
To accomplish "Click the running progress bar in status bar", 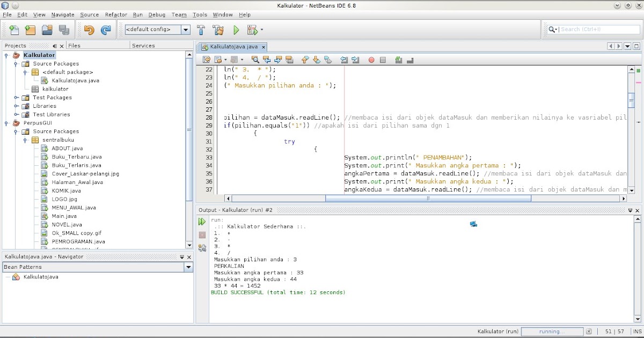I will click(x=552, y=332).
